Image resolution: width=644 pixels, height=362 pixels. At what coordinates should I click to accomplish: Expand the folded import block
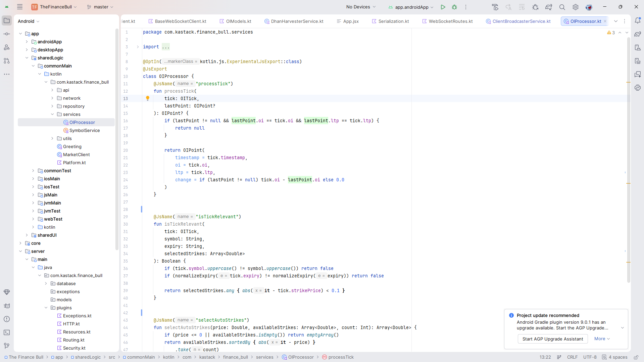[x=138, y=47]
